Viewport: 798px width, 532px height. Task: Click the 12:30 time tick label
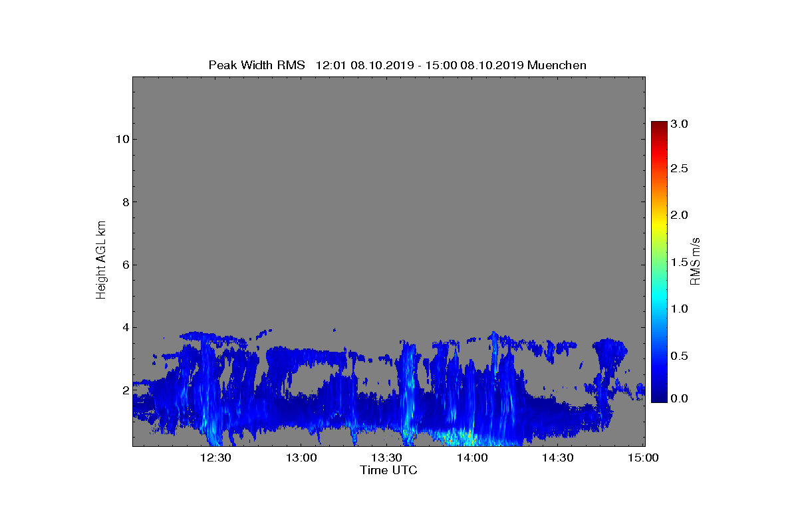(x=215, y=458)
